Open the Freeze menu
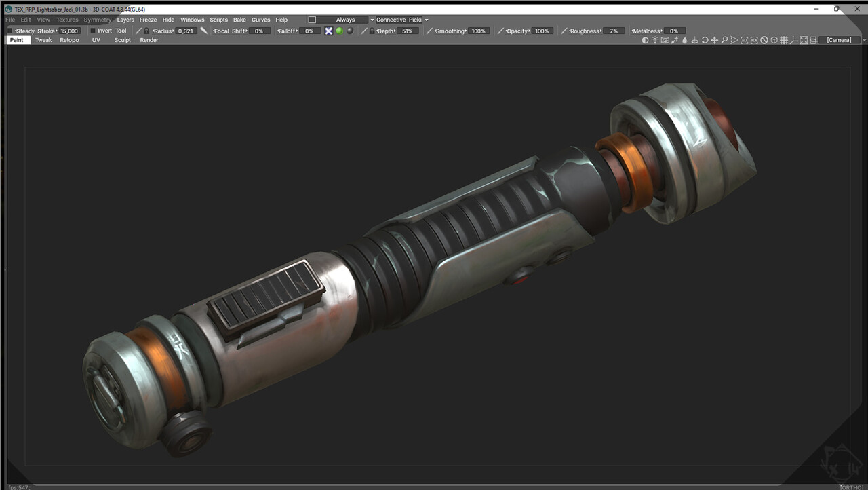 (148, 20)
